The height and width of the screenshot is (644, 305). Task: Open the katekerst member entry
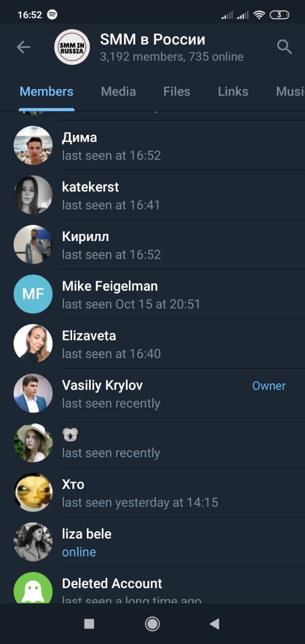[x=152, y=195]
